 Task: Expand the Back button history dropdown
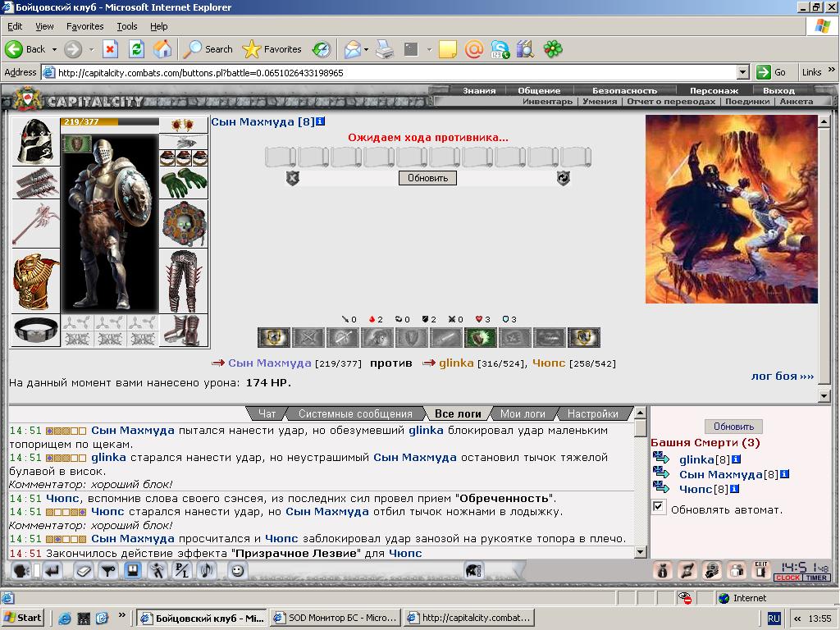[54, 49]
